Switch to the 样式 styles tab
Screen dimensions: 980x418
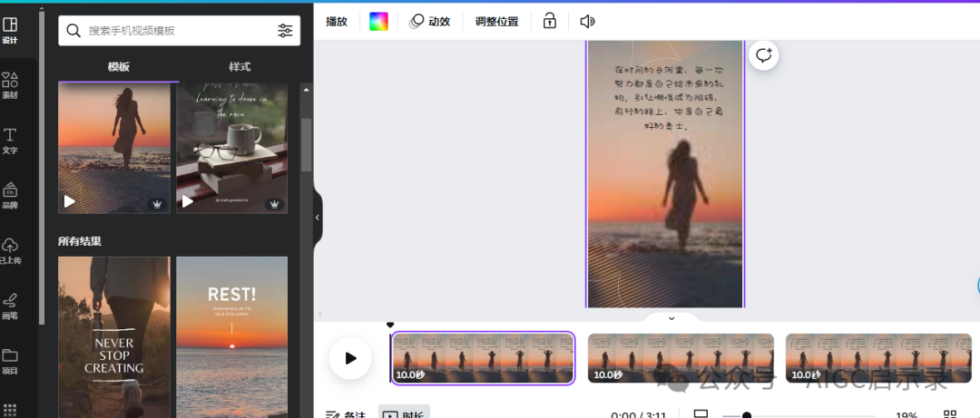click(x=240, y=67)
